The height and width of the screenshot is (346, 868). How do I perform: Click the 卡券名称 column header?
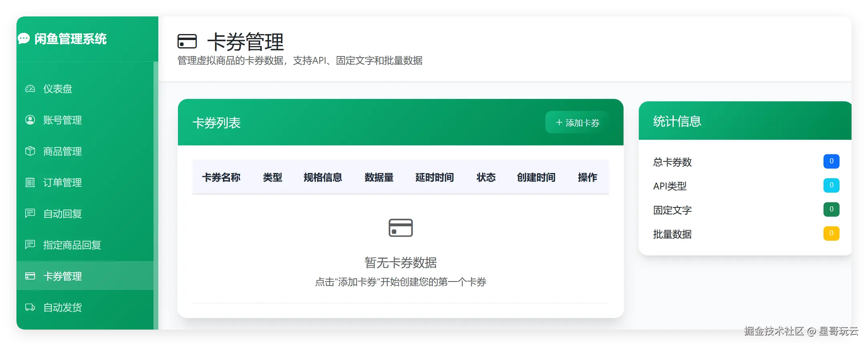point(221,177)
